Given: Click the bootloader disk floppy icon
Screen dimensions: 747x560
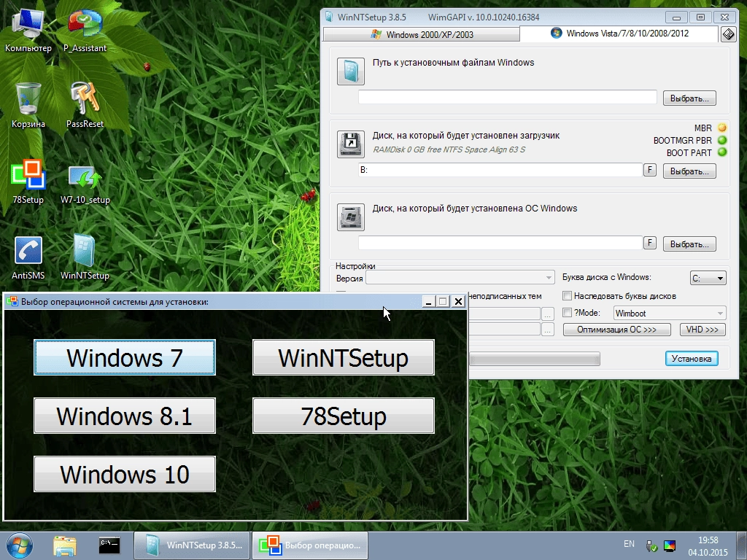Looking at the screenshot, I should pyautogui.click(x=351, y=144).
